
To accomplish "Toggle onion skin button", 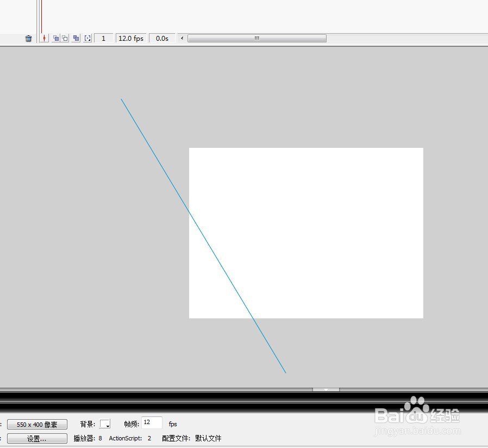I will point(56,38).
